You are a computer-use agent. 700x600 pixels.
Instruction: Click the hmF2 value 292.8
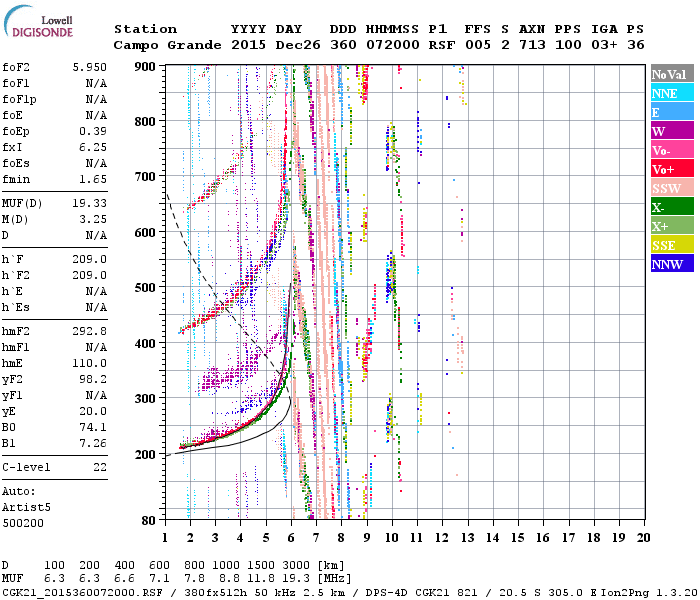[x=90, y=331]
